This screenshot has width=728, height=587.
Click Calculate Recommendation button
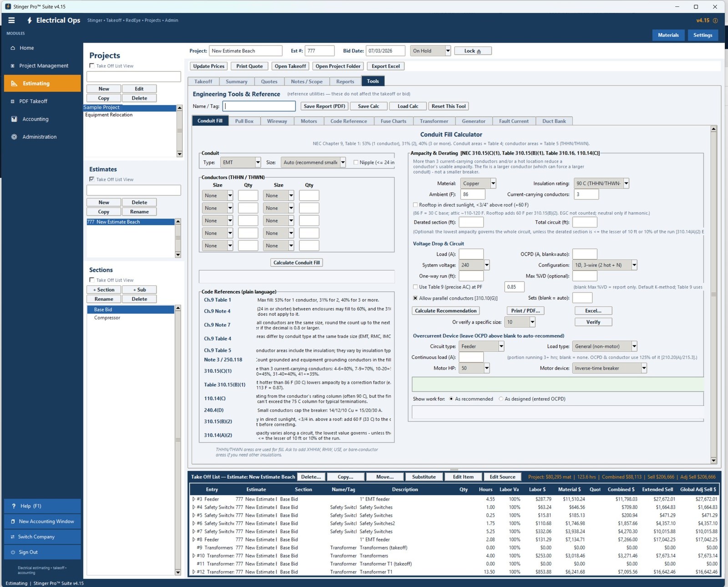coord(446,311)
